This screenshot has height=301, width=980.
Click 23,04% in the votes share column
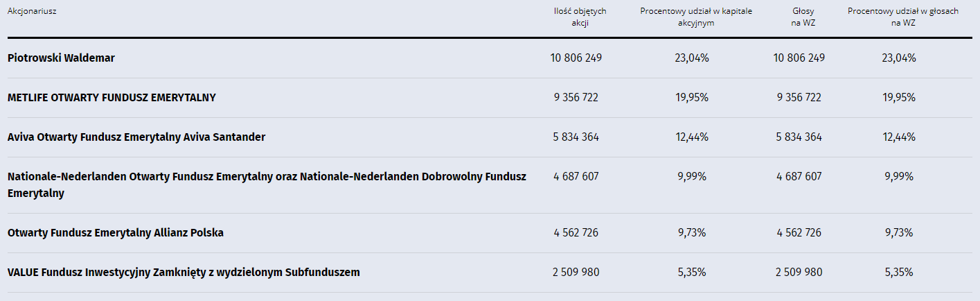coord(899,58)
